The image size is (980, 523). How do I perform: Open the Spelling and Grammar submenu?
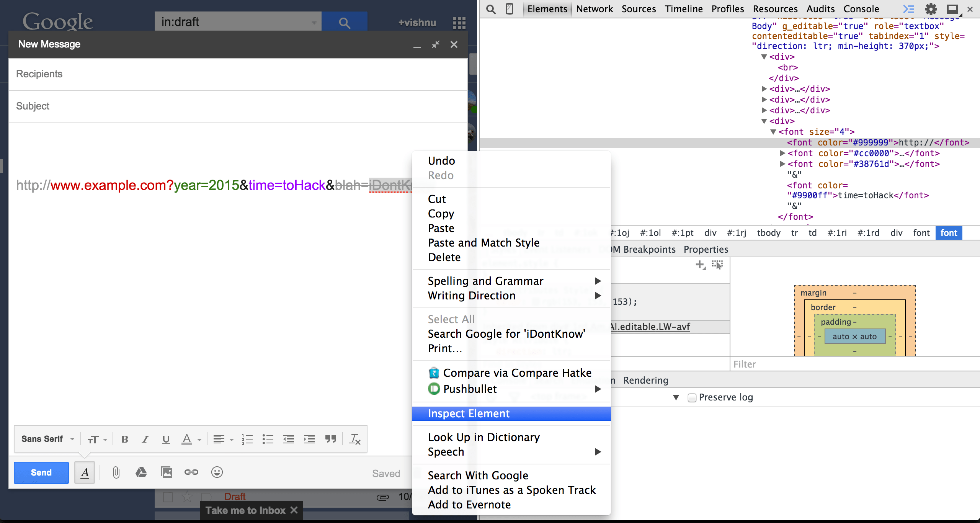pos(511,281)
